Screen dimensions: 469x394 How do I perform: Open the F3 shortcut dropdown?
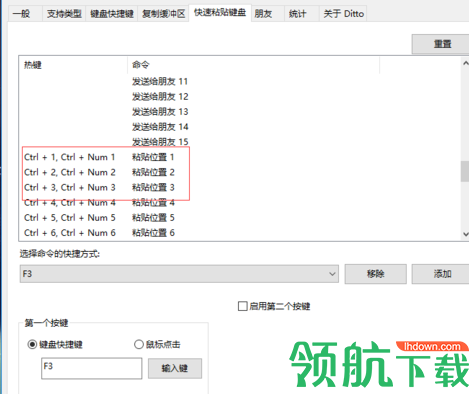pyautogui.click(x=179, y=274)
